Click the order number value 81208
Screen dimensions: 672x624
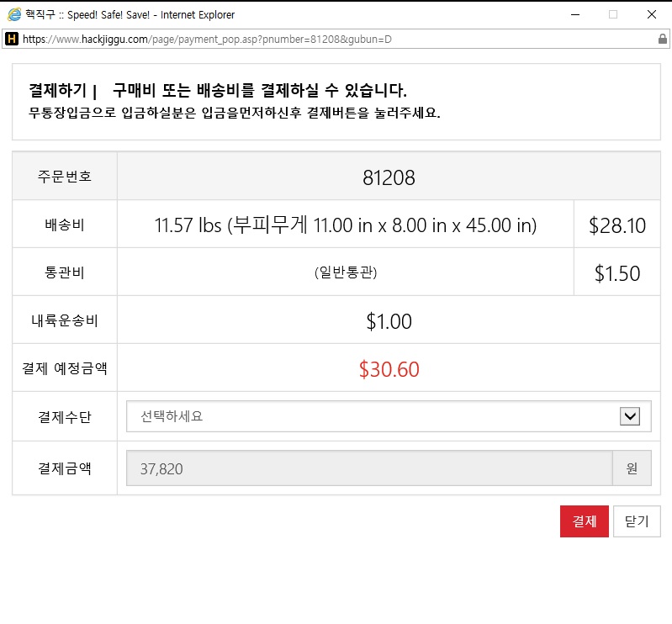(x=389, y=177)
